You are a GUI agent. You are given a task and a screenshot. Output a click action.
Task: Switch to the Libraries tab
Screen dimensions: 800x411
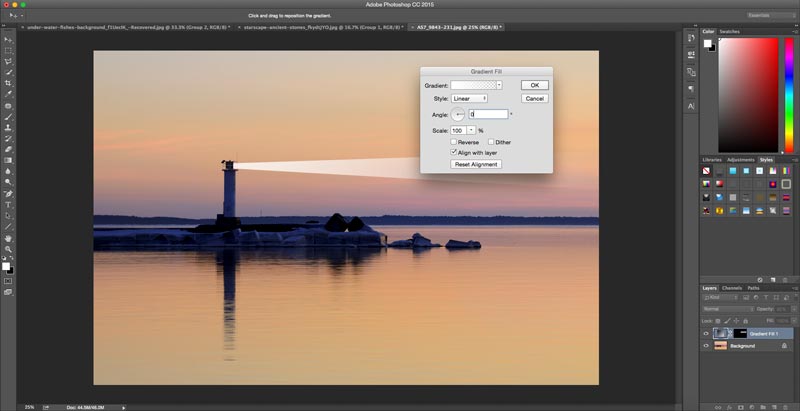(712, 160)
